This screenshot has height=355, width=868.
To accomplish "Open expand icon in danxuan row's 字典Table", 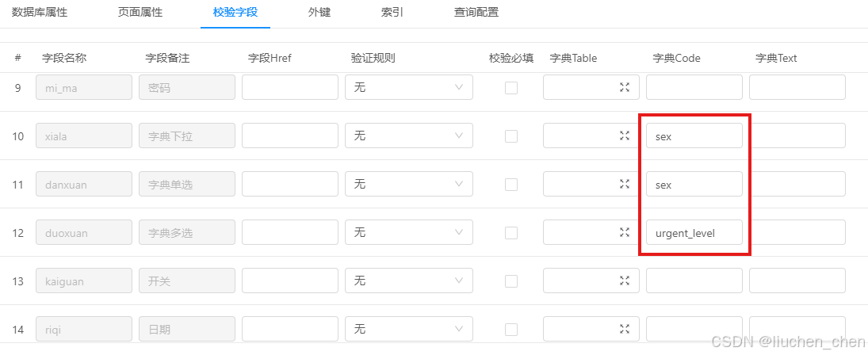I will point(625,184).
